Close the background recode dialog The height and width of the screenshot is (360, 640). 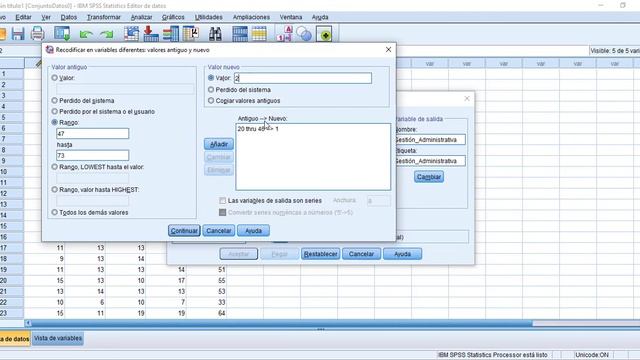click(467, 98)
